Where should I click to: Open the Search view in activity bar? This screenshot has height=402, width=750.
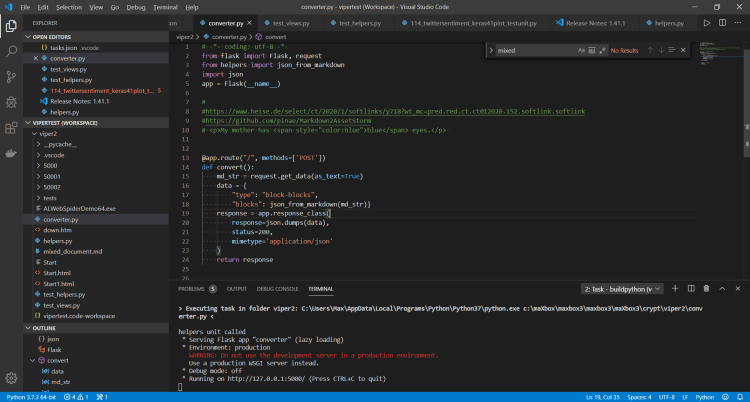click(11, 51)
